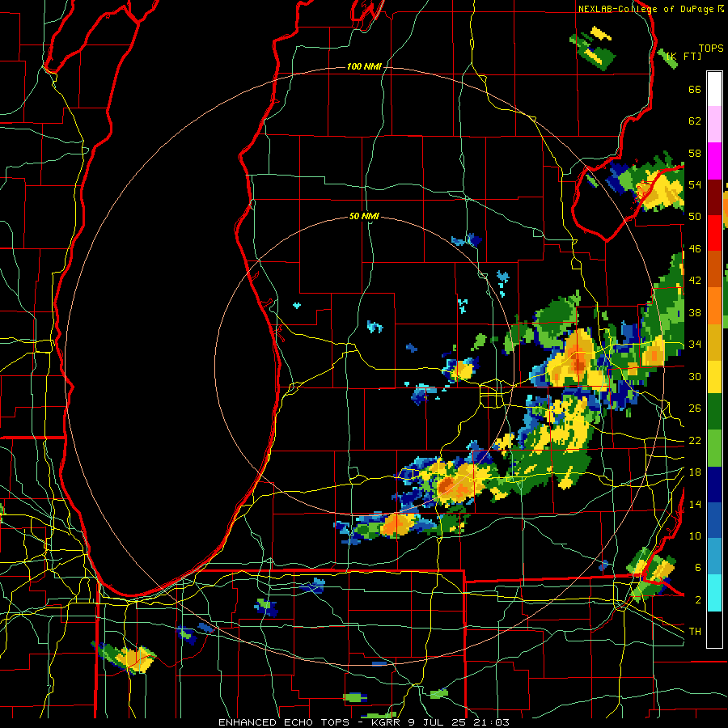Click the legend value '22'
The height and width of the screenshot is (728, 728).
(695, 440)
